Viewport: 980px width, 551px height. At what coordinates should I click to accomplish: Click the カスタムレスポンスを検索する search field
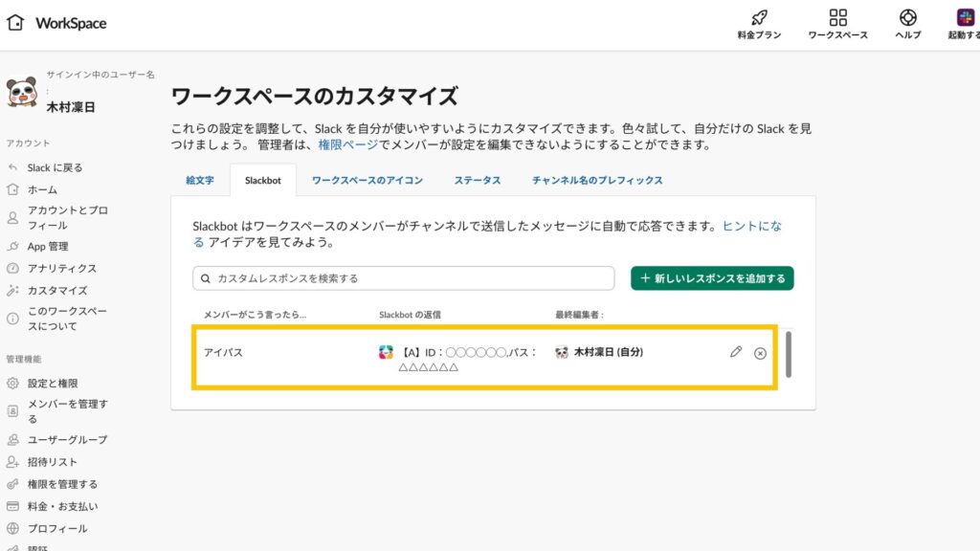coord(402,278)
